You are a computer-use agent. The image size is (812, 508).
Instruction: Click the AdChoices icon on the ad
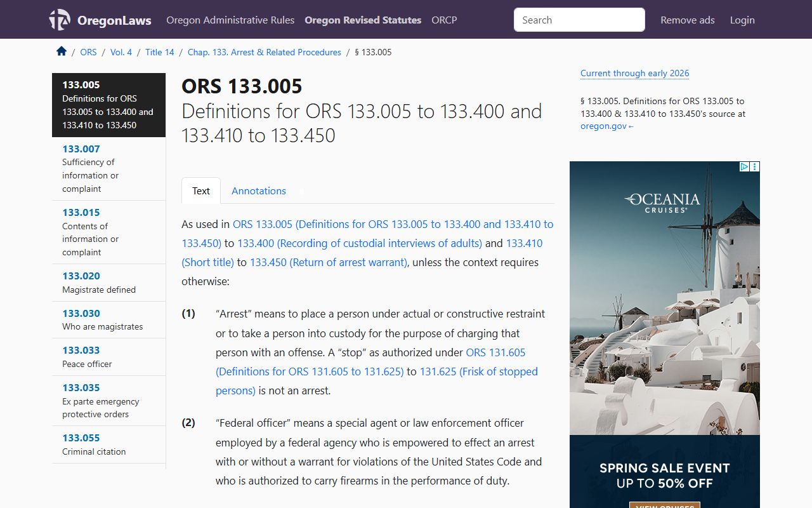[x=745, y=167]
